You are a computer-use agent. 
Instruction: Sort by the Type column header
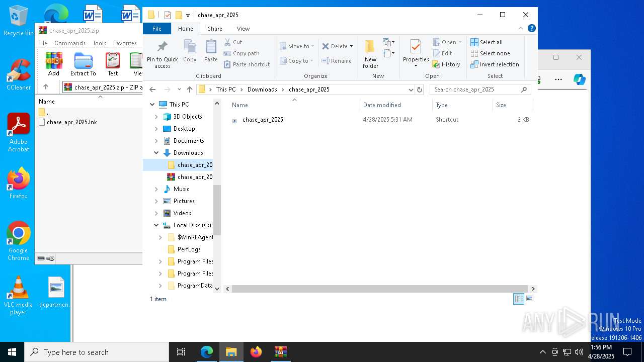(462, 105)
